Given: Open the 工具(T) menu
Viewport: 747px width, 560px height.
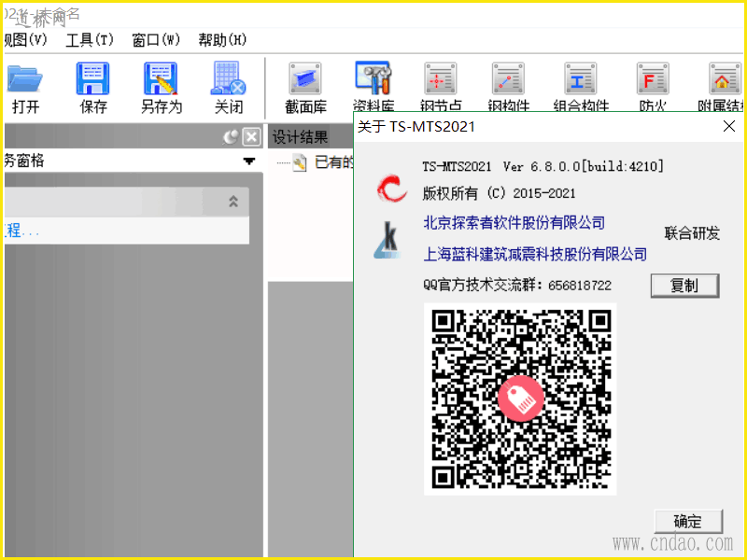Looking at the screenshot, I should 90,39.
